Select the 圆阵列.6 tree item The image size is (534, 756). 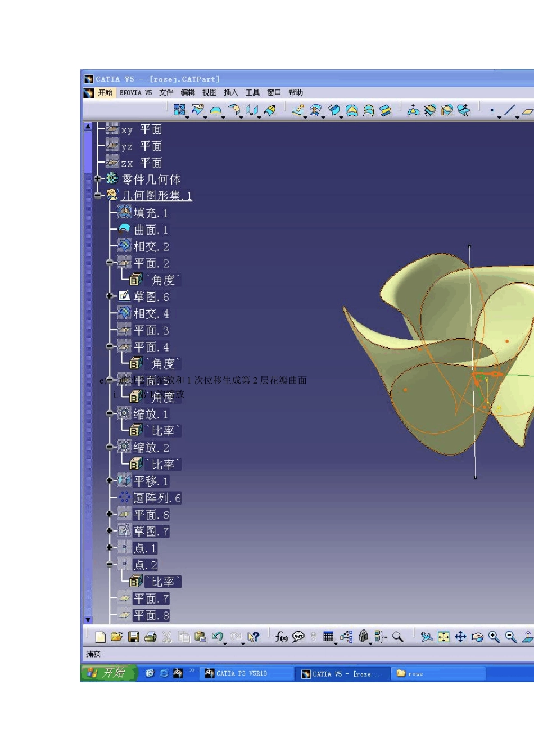(x=150, y=498)
